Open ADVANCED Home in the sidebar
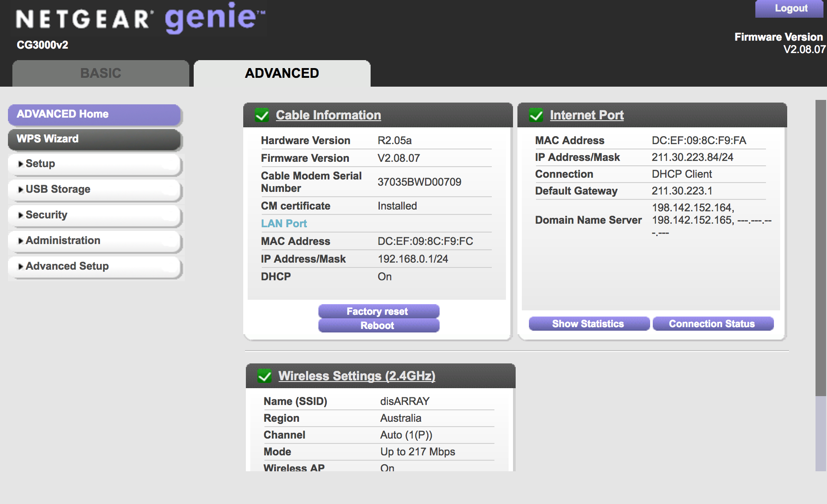This screenshot has width=827, height=504. click(95, 115)
